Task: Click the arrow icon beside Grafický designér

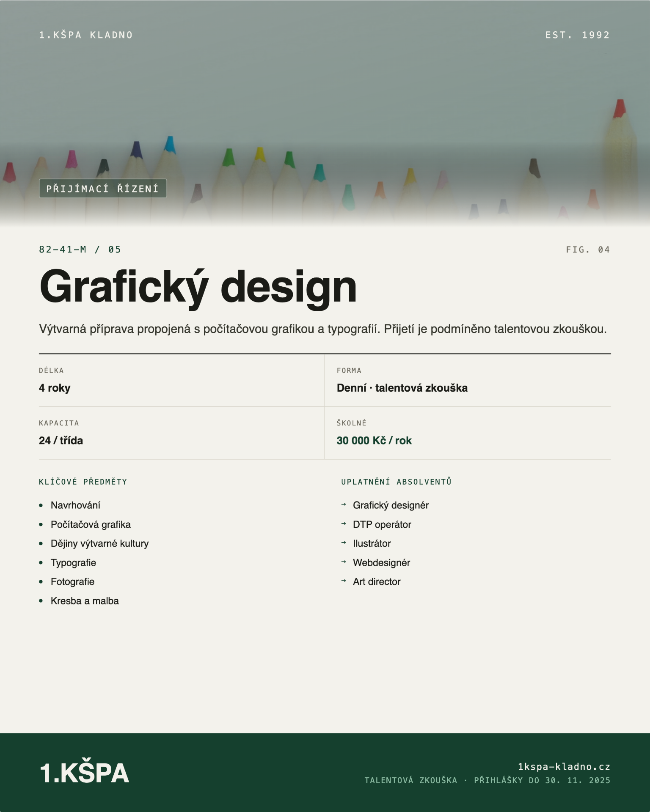Action: click(344, 504)
